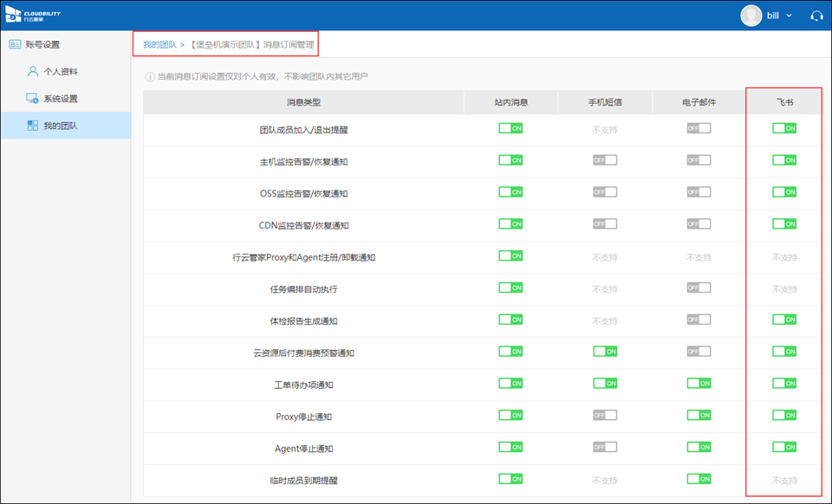Enable 电子邮件 for 任务编排自动执行
The width and height of the screenshot is (832, 504).
tap(699, 288)
